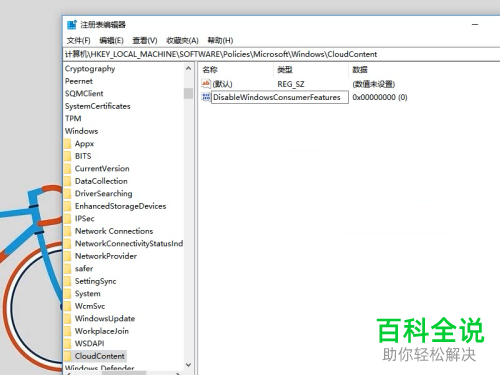This screenshot has width=500, height=375.
Task: Minimize the Registry Editor window
Action: point(475,25)
